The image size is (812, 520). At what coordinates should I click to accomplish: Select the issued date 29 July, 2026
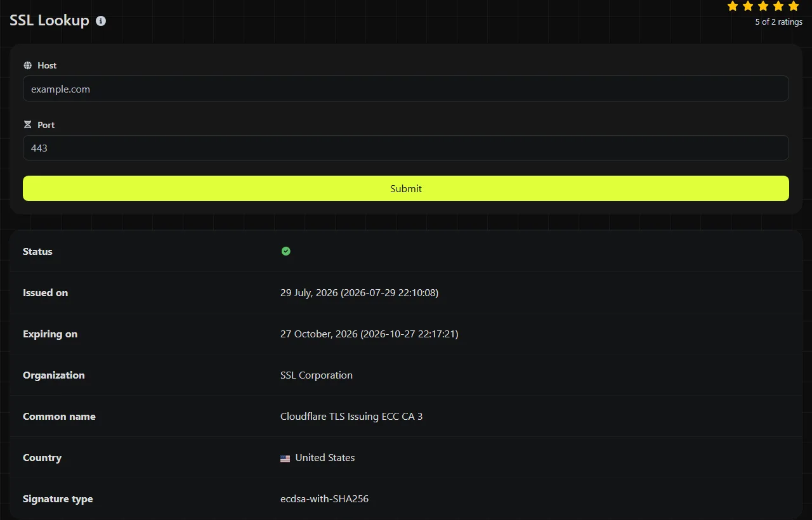pyautogui.click(x=359, y=293)
